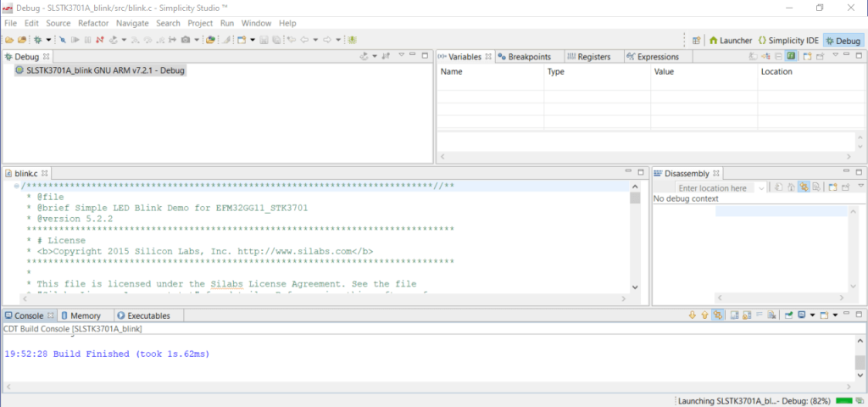The height and width of the screenshot is (407, 868).
Task: Select SLSTK3701A_blink GNU ARM Debug tree item
Action: coord(100,70)
